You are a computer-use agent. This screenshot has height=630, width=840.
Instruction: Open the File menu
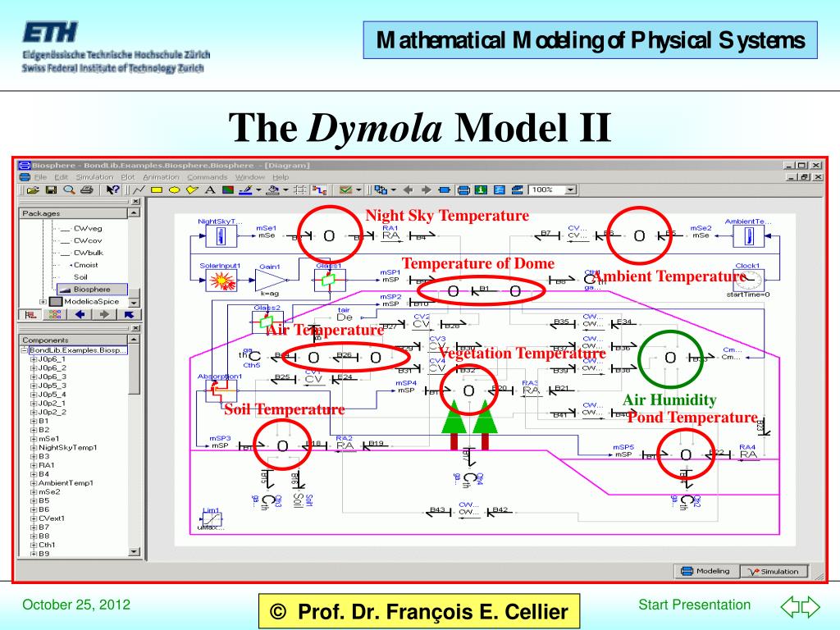click(40, 177)
